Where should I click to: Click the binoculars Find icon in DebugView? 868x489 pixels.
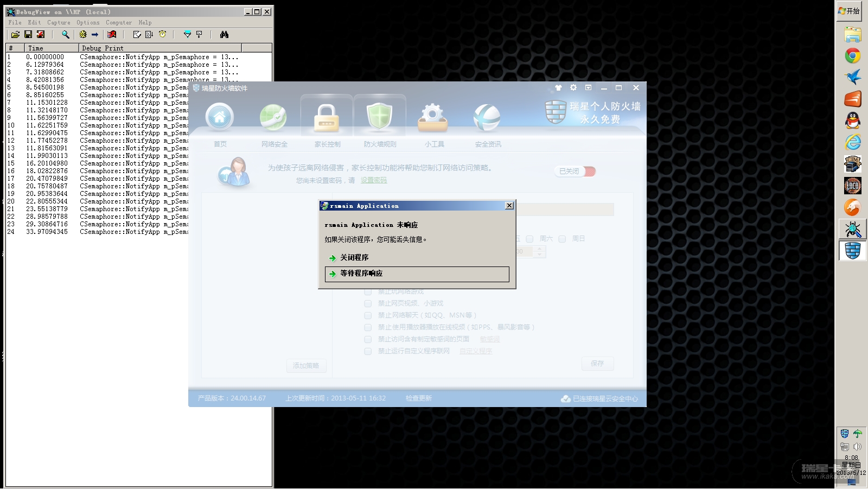[x=224, y=34]
